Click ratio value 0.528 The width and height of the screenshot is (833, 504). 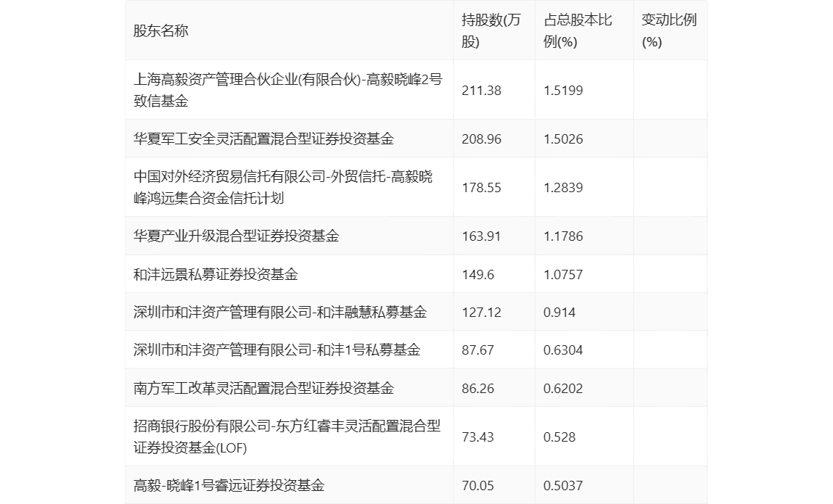(x=559, y=437)
